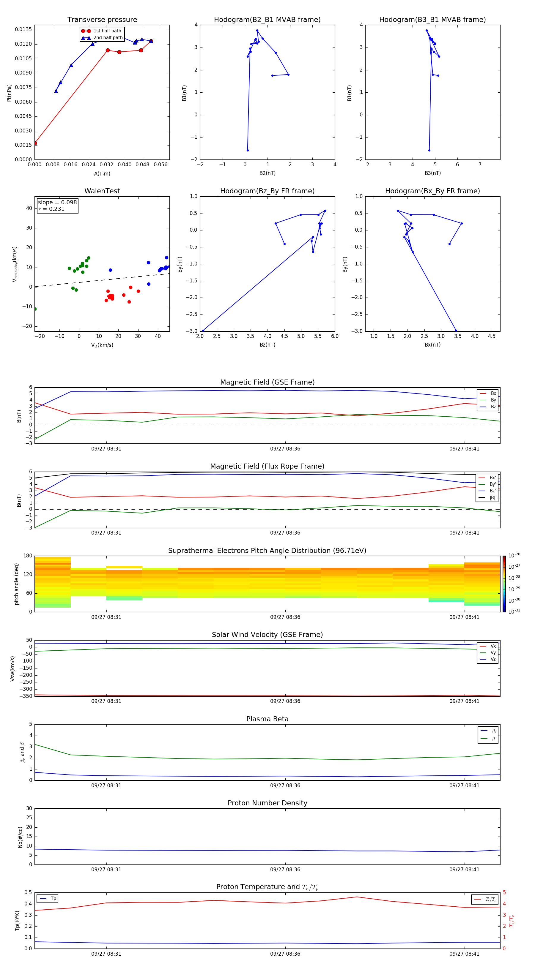The image size is (535, 980).
Task: Click the "Hodogram(B3_B1 MVAB frame)" title
Action: [x=432, y=20]
